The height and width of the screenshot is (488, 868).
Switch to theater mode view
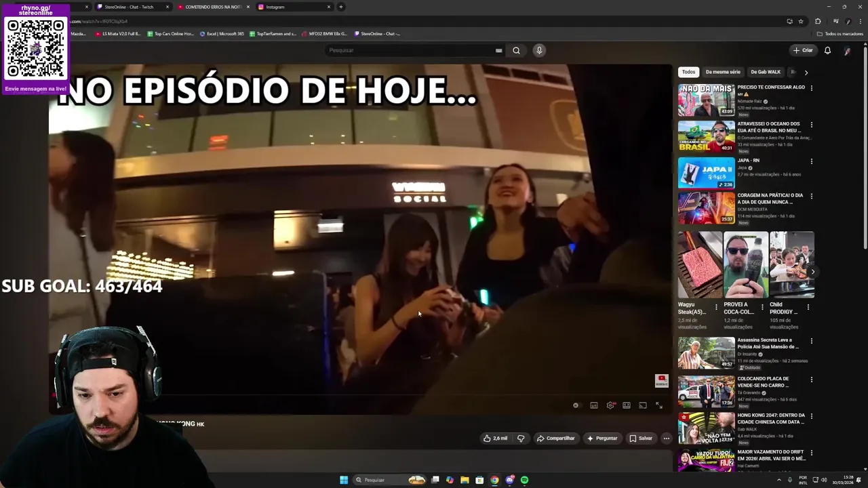[x=627, y=405]
